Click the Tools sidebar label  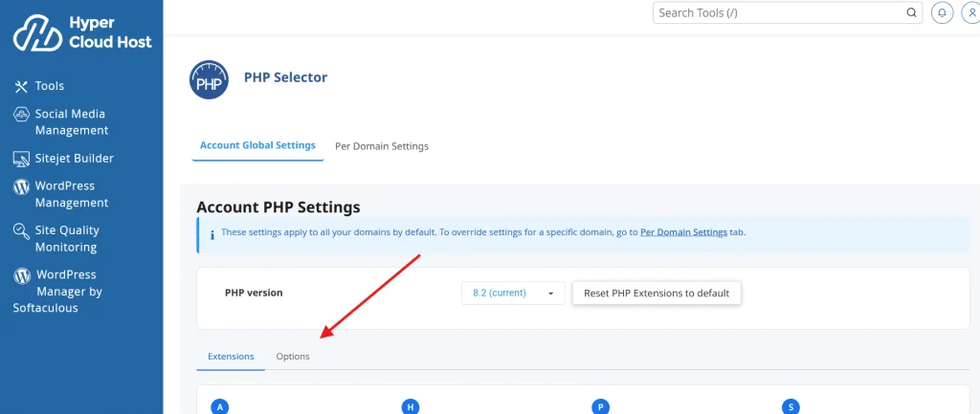50,86
